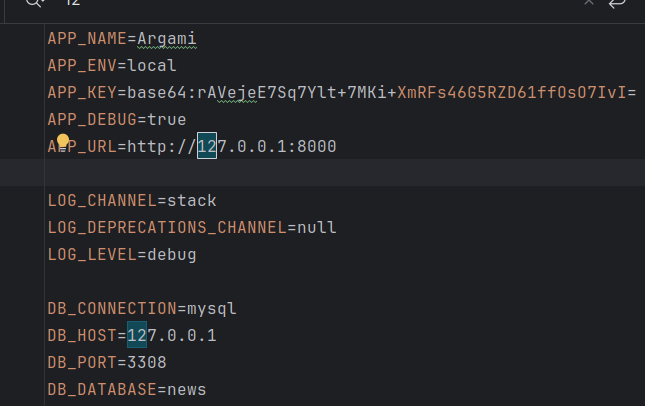Open the search history magnifier icon
Screen dimensions: 645x406
[35, 2]
